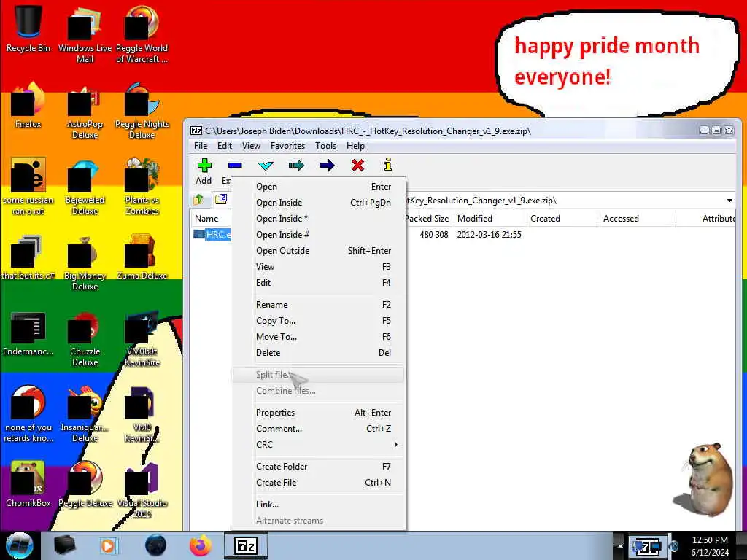Screen dimensions: 747x560
Task: Select Rename in the context menu
Action: (318, 305)
